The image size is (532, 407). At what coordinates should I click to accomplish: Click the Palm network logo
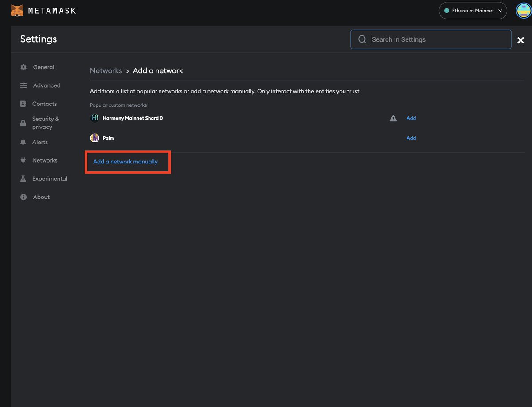point(94,138)
